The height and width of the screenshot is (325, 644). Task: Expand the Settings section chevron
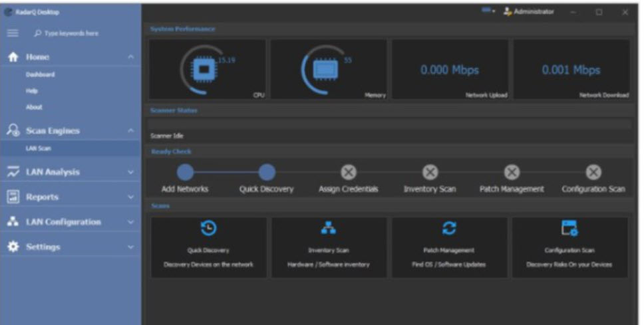pos(130,247)
